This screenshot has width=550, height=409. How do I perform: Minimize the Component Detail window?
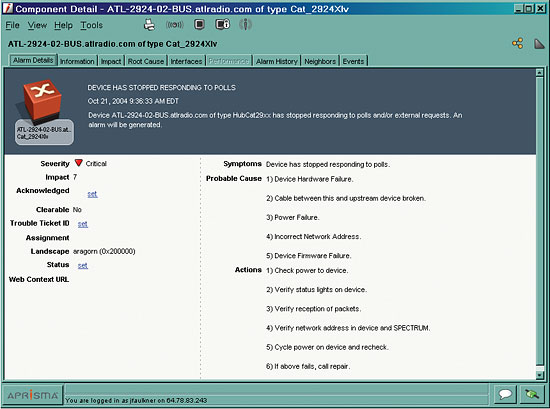click(x=519, y=8)
